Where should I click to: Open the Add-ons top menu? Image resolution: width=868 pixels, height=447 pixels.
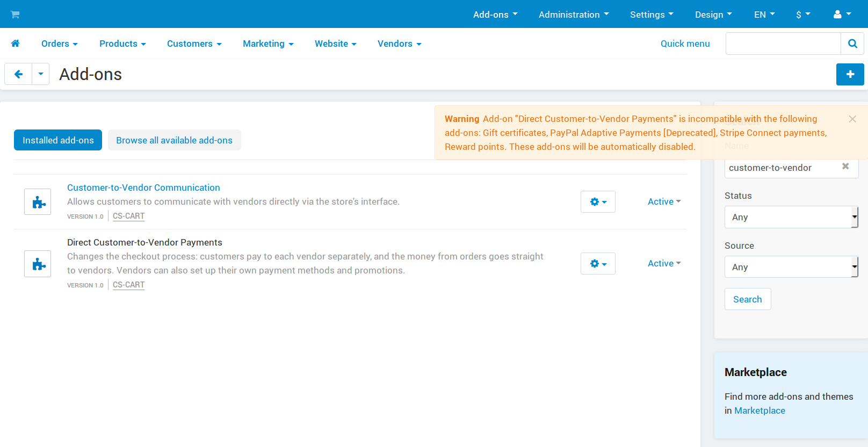click(495, 15)
